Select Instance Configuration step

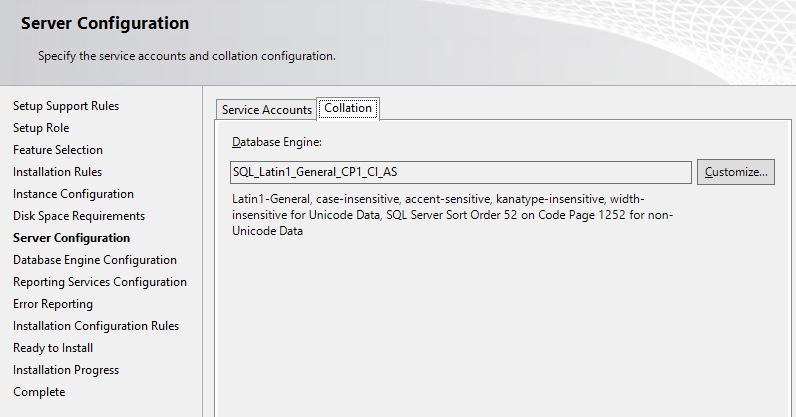click(x=74, y=194)
